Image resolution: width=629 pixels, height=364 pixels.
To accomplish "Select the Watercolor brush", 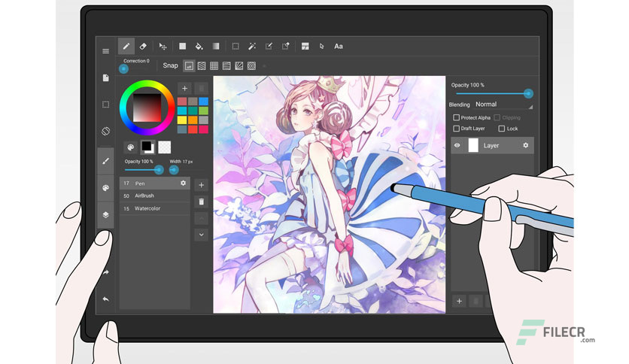I will pyautogui.click(x=155, y=208).
